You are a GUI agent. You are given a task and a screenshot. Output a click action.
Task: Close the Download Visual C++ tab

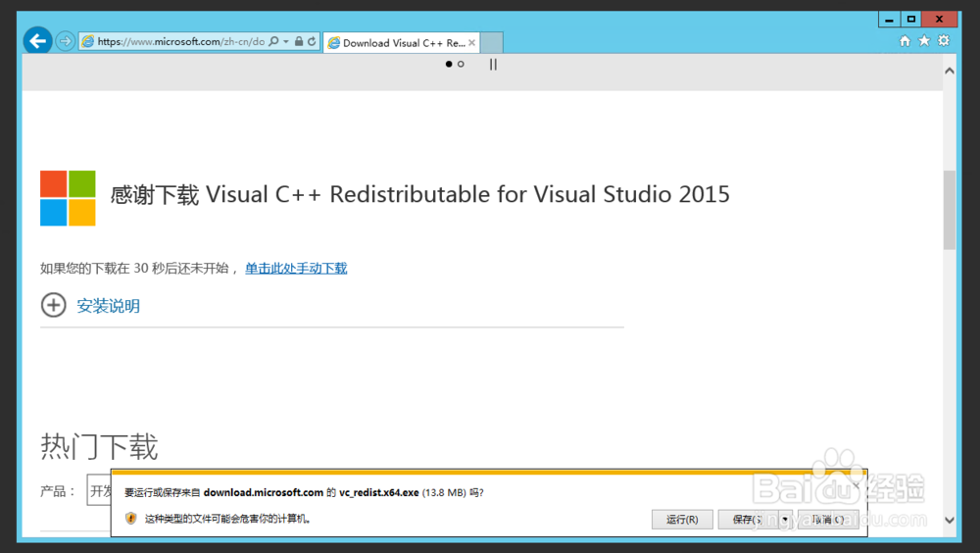tap(472, 42)
